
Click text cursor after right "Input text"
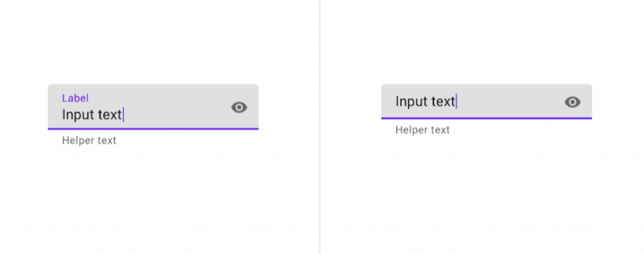tap(457, 101)
